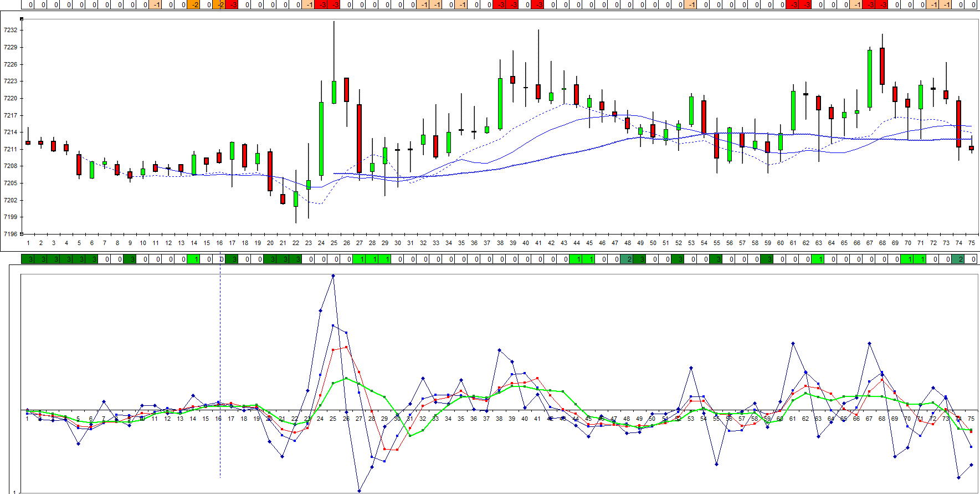Click bar number 40 on upper chart axis
This screenshot has height=494, width=980.
(x=526, y=243)
